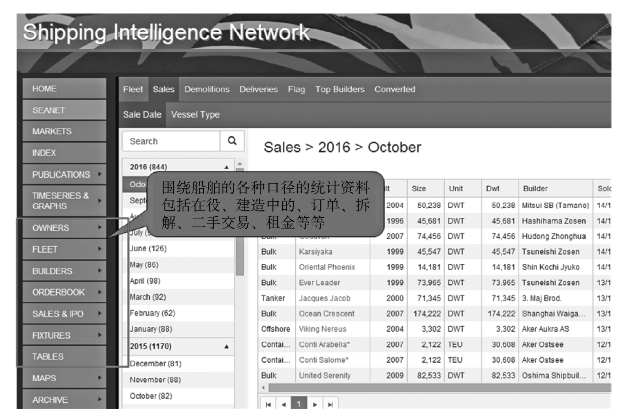This screenshot has height=418, width=625.
Task: Switch to the Demolitions tab
Action: [x=207, y=89]
